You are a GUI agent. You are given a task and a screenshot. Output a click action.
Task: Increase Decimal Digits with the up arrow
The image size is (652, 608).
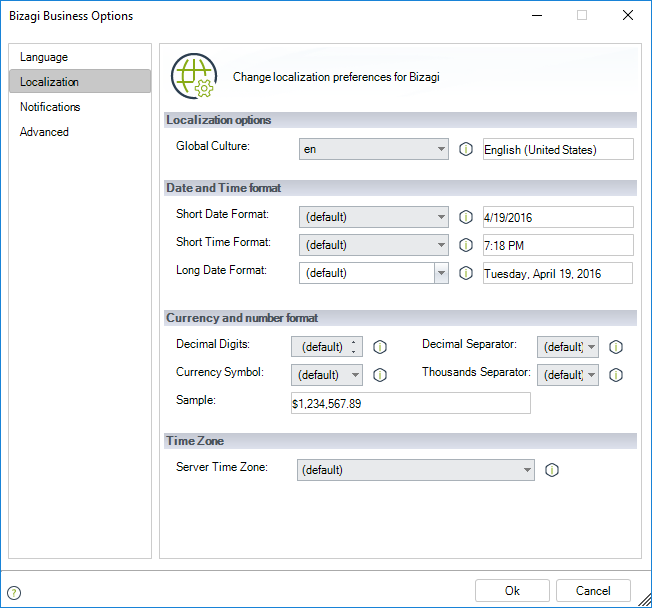click(x=353, y=342)
